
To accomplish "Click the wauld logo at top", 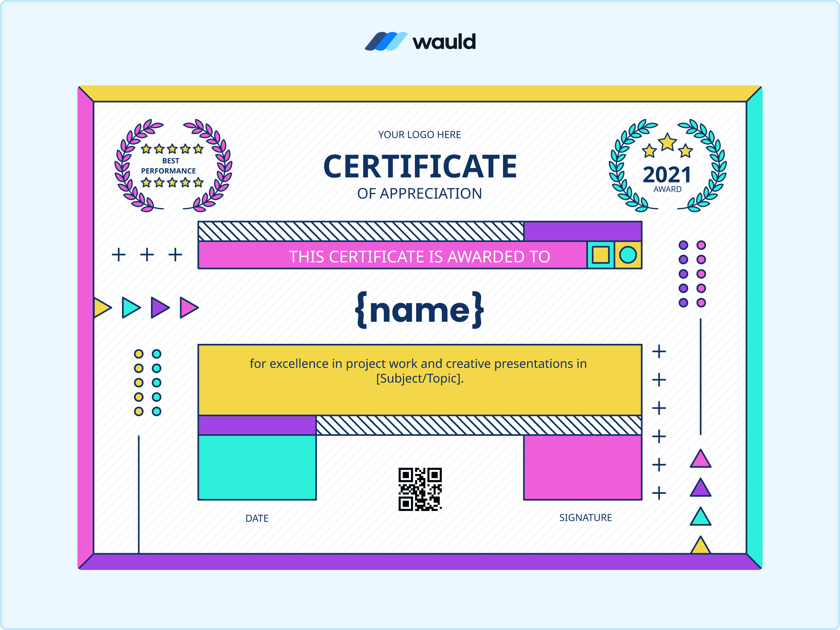I will click(420, 41).
